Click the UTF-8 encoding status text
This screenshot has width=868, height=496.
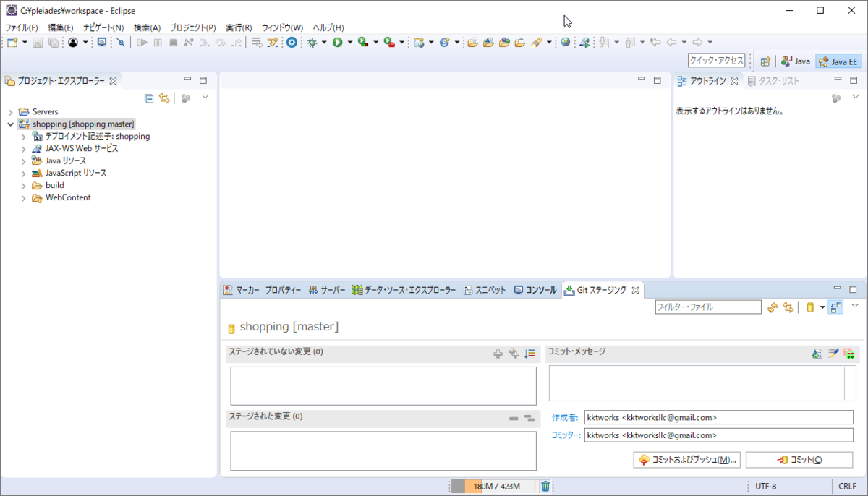[x=766, y=486]
